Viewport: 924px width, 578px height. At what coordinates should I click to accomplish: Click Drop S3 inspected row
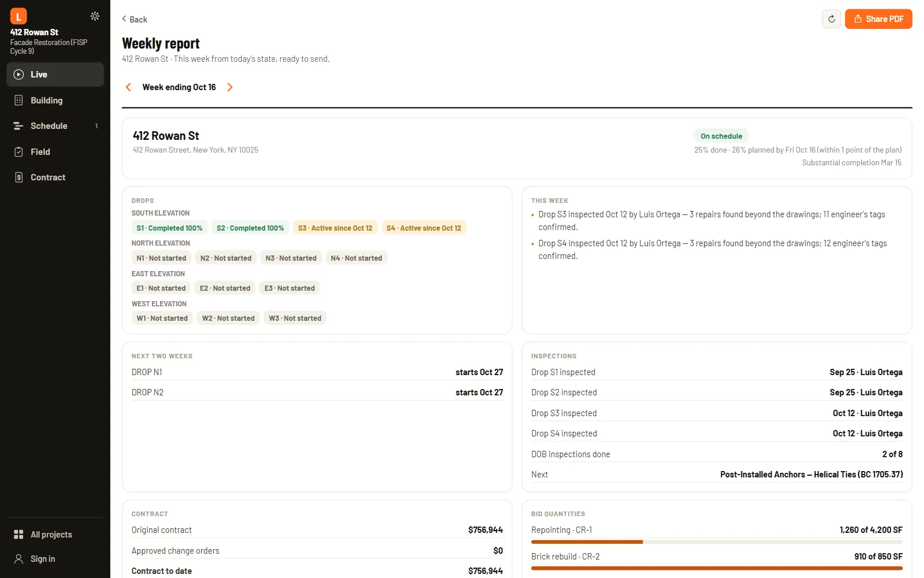[x=717, y=413]
